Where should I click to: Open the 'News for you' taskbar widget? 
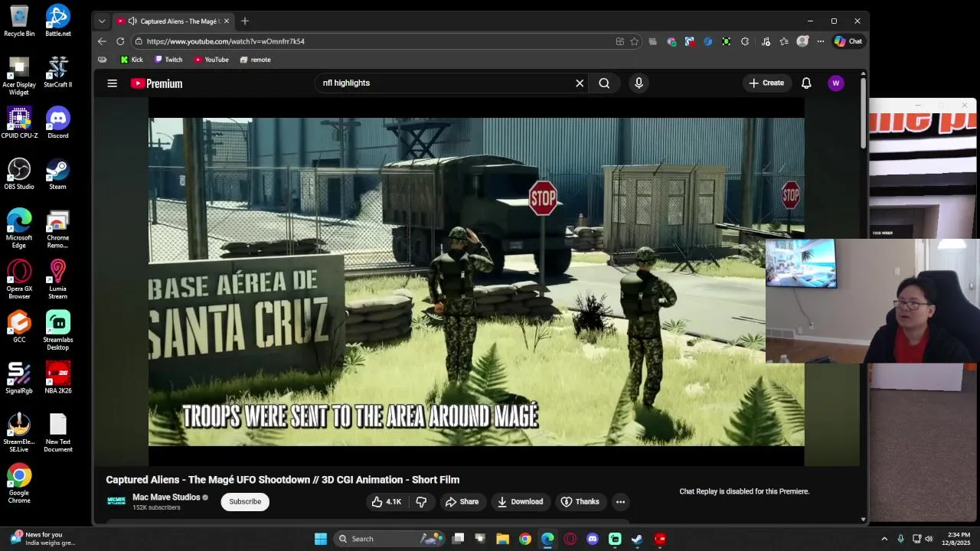click(43, 539)
